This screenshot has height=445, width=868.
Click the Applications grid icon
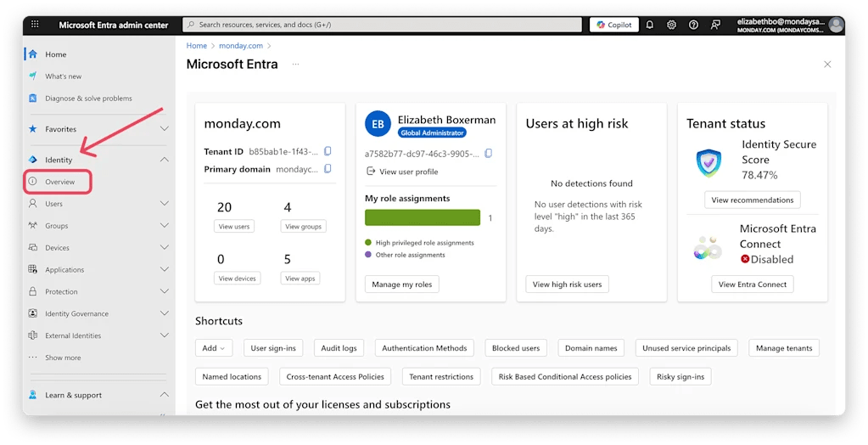pos(32,269)
